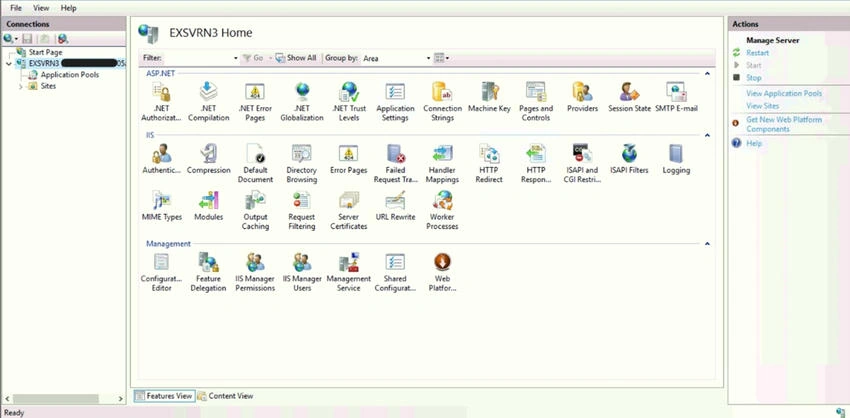Open Configuration Editor feature
The height and width of the screenshot is (418, 850).
click(162, 272)
